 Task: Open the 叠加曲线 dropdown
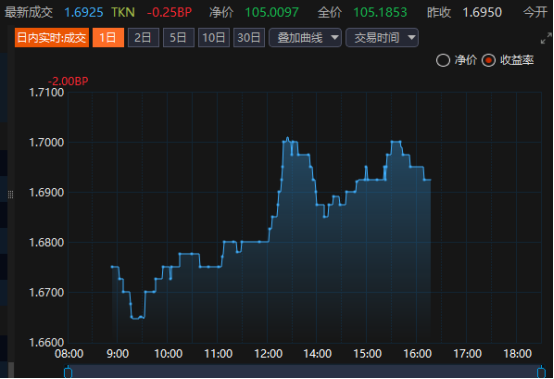coord(305,37)
